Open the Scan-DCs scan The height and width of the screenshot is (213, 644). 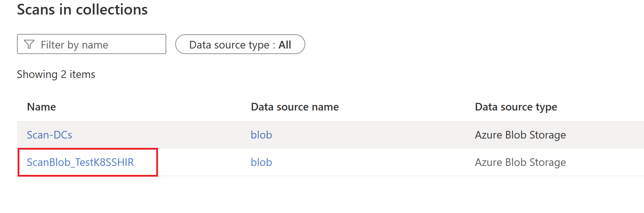tap(49, 135)
